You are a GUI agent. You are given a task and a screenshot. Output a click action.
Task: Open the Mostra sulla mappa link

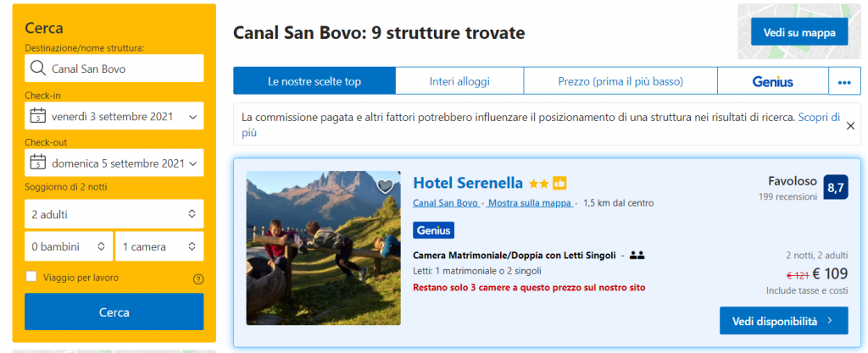point(530,203)
